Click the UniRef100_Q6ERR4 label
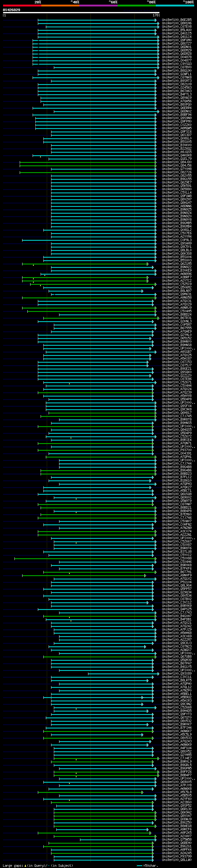Image resolution: width=197 pixels, height=868 pixels. point(177,108)
